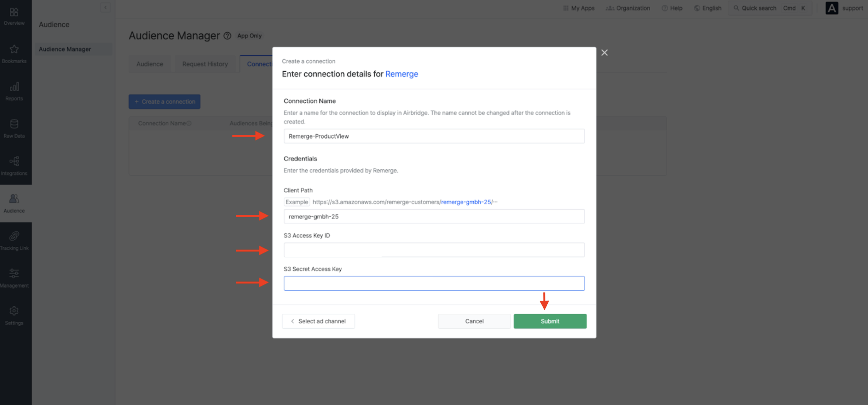Image resolution: width=868 pixels, height=405 pixels.
Task: Open the support account avatar
Action: point(832,8)
